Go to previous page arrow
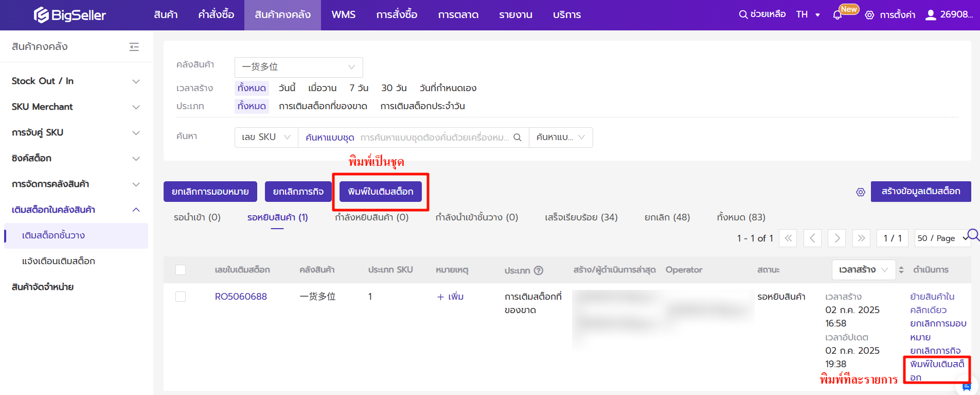Image resolution: width=980 pixels, height=395 pixels. (812, 238)
